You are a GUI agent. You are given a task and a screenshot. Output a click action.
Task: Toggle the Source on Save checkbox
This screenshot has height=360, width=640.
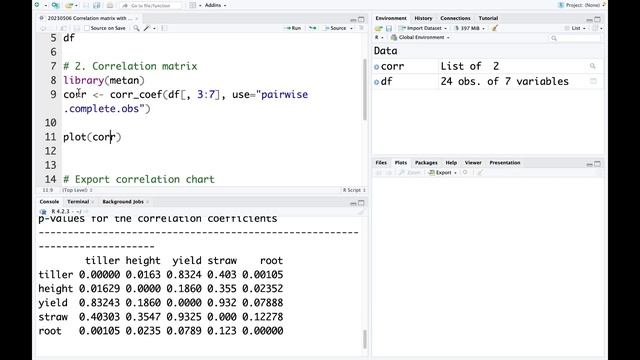(x=87, y=28)
